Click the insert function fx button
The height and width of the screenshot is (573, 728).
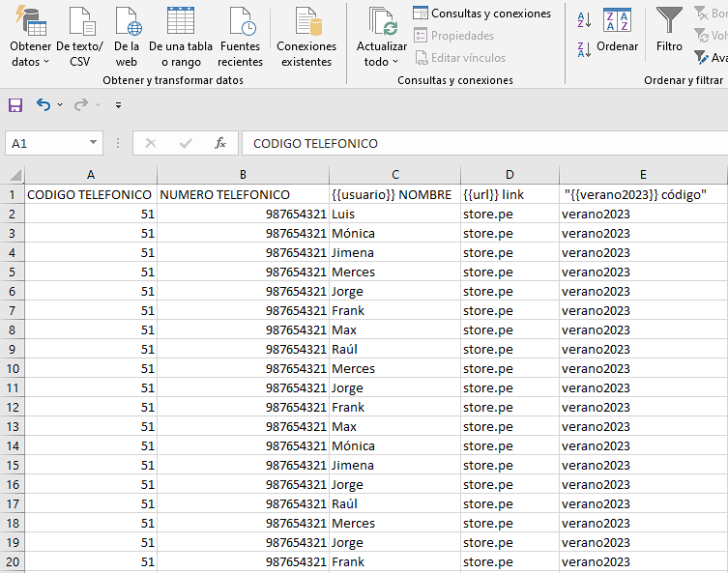point(220,143)
